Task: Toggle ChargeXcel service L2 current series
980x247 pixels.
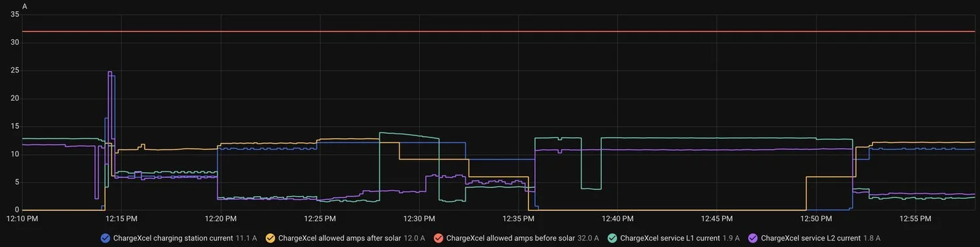Action: [814, 239]
